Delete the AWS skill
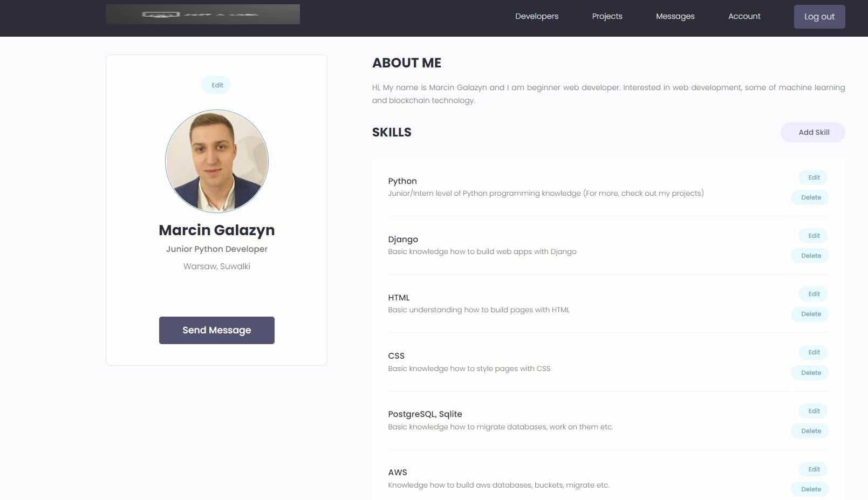The height and width of the screenshot is (500, 868). click(x=810, y=489)
